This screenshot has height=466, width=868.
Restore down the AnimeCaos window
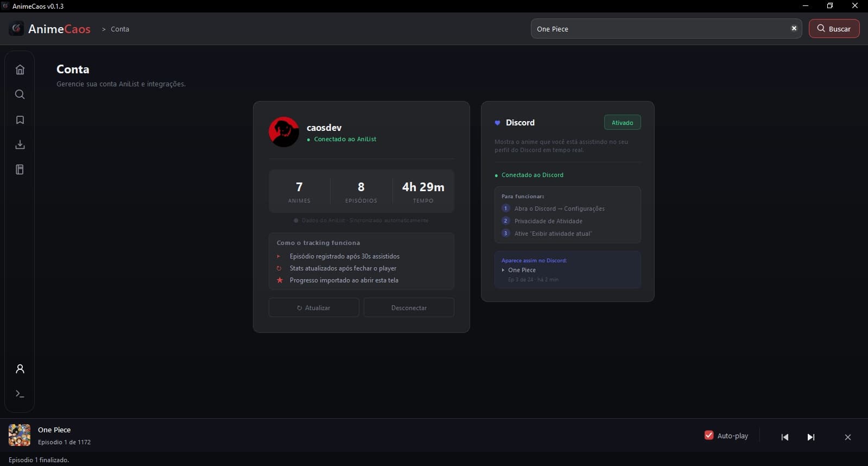(829, 6)
